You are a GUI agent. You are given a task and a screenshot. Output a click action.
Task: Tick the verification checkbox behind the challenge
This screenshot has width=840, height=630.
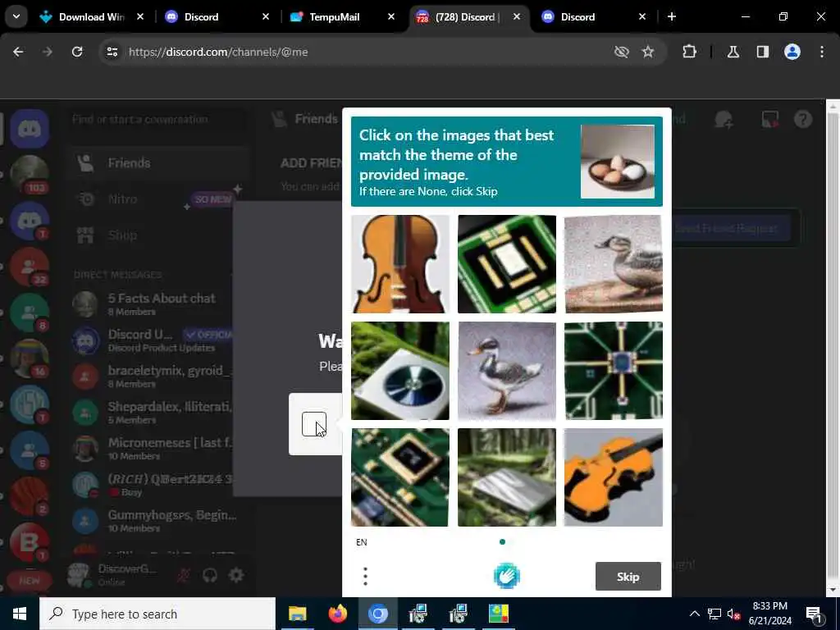point(314,424)
